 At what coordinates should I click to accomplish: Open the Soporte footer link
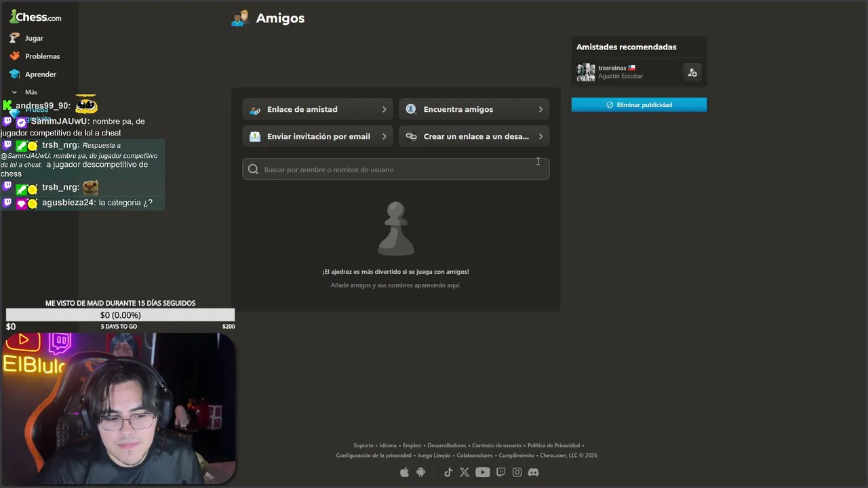pyautogui.click(x=363, y=445)
